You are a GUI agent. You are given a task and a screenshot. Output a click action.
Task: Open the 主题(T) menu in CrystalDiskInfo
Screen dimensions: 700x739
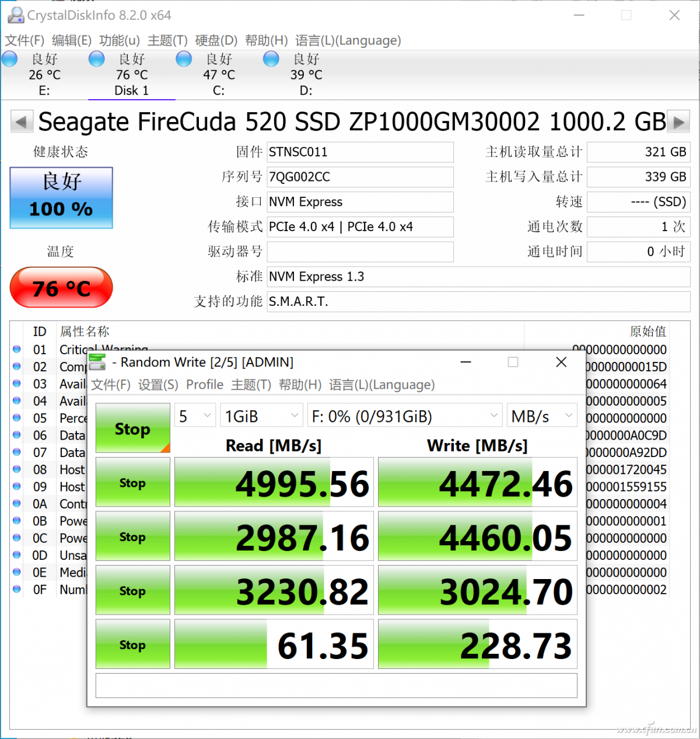[x=167, y=40]
